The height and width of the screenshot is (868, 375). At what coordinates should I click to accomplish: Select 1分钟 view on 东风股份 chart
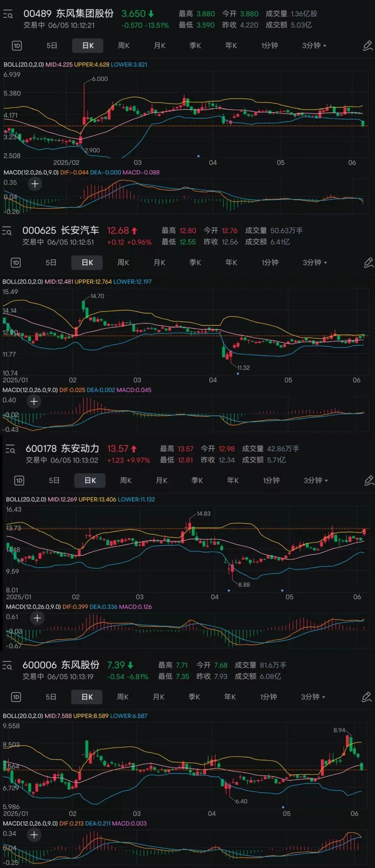coord(269,697)
